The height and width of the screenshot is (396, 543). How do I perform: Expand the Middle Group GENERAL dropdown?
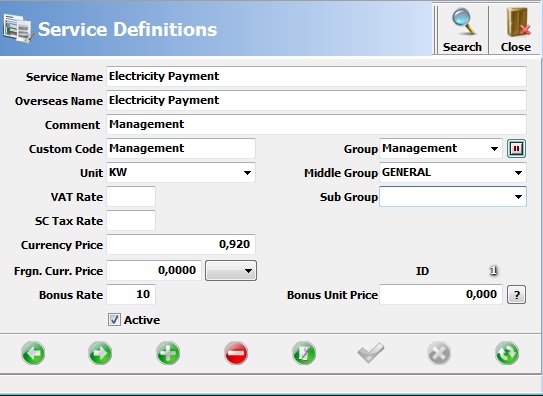click(x=518, y=172)
